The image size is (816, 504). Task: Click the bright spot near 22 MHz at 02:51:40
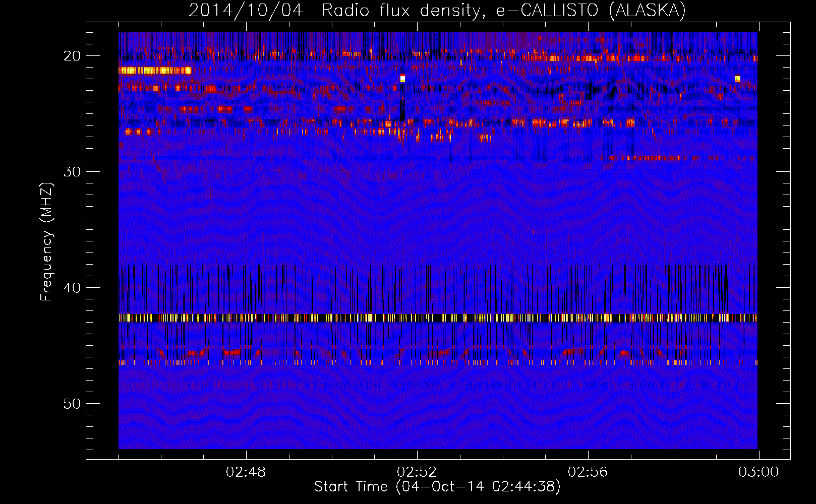[x=402, y=78]
